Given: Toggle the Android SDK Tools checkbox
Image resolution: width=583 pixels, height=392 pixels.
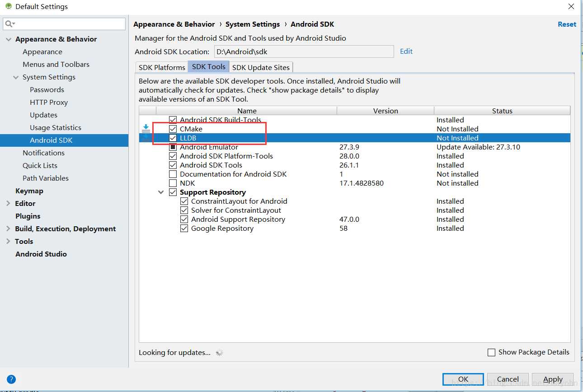Looking at the screenshot, I should [173, 165].
